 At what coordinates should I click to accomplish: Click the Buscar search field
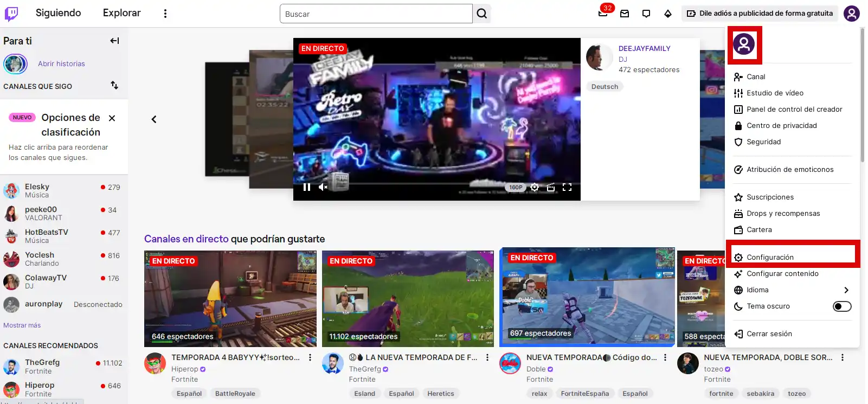point(376,14)
